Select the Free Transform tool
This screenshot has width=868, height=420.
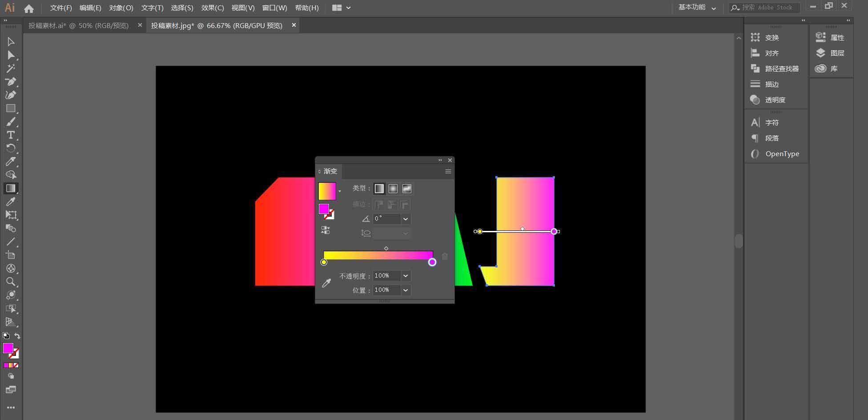[11, 215]
